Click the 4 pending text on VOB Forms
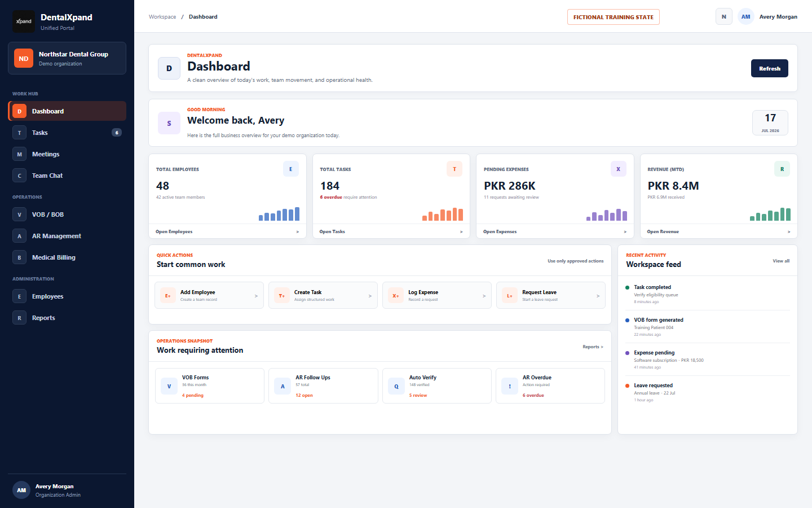The height and width of the screenshot is (508, 812). click(193, 395)
